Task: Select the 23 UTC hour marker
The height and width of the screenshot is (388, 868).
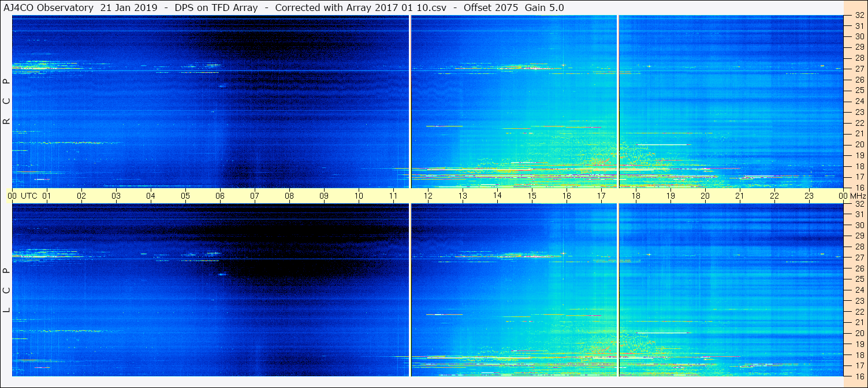Action: (809, 196)
